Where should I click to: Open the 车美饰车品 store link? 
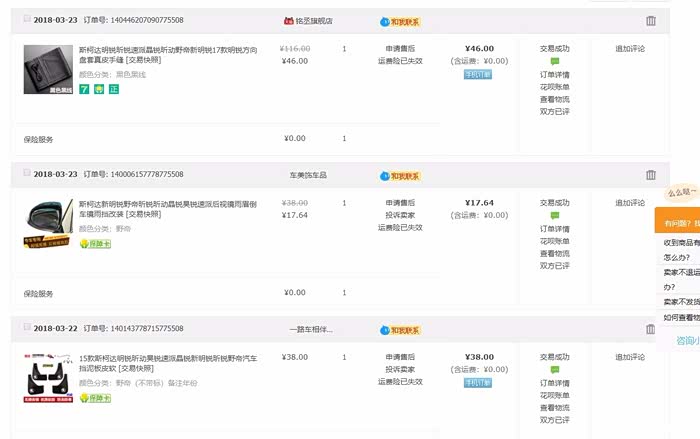[308, 175]
